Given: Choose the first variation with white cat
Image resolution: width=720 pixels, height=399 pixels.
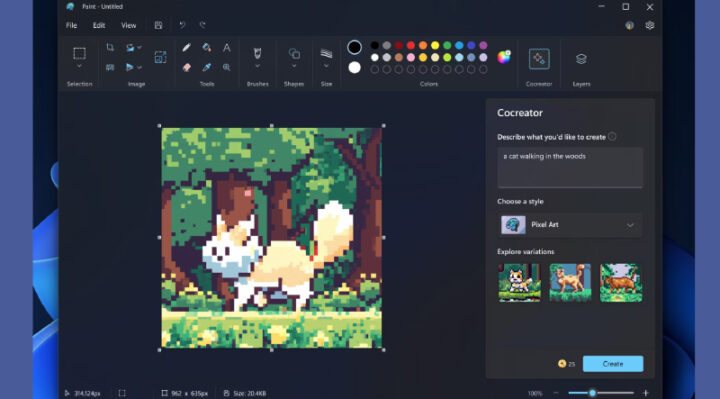Looking at the screenshot, I should [x=519, y=282].
